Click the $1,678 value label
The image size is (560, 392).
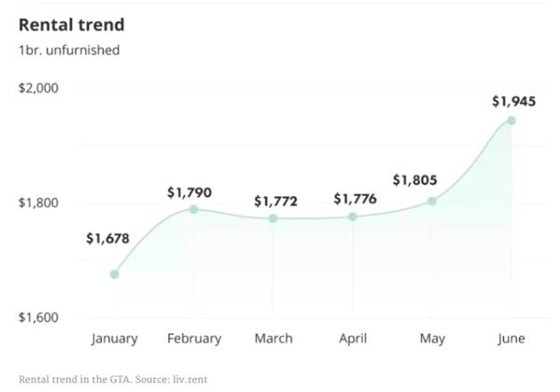coord(109,239)
